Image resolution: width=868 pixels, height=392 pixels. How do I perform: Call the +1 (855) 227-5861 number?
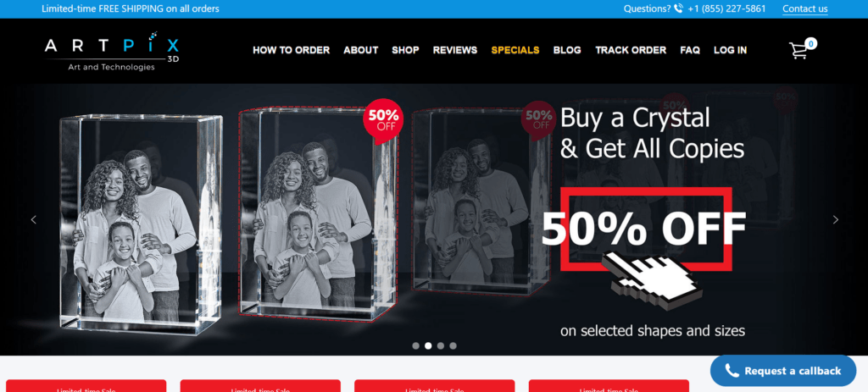pyautogui.click(x=726, y=8)
